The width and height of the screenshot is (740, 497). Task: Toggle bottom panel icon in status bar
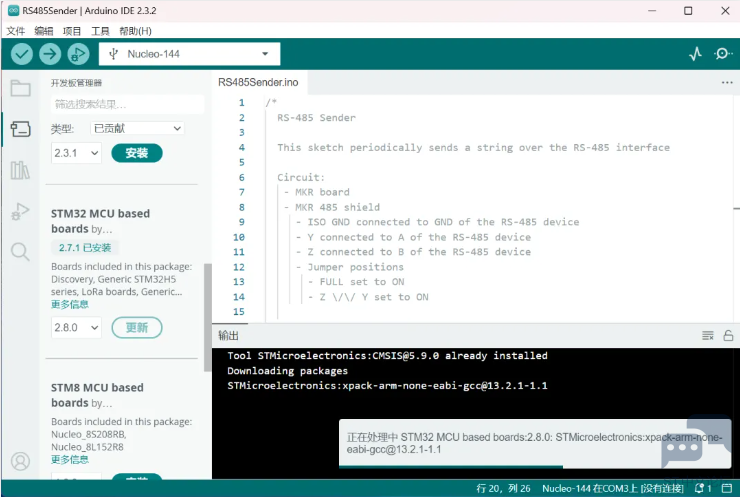pos(727,489)
